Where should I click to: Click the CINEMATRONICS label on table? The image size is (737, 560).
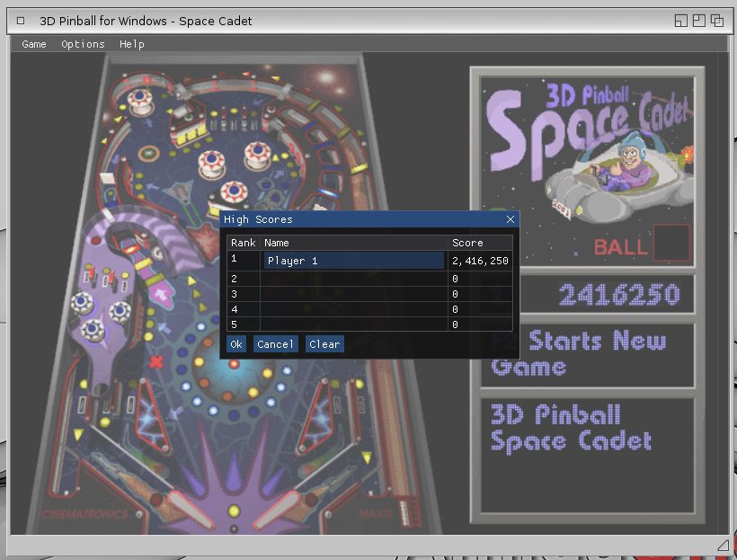click(84, 514)
